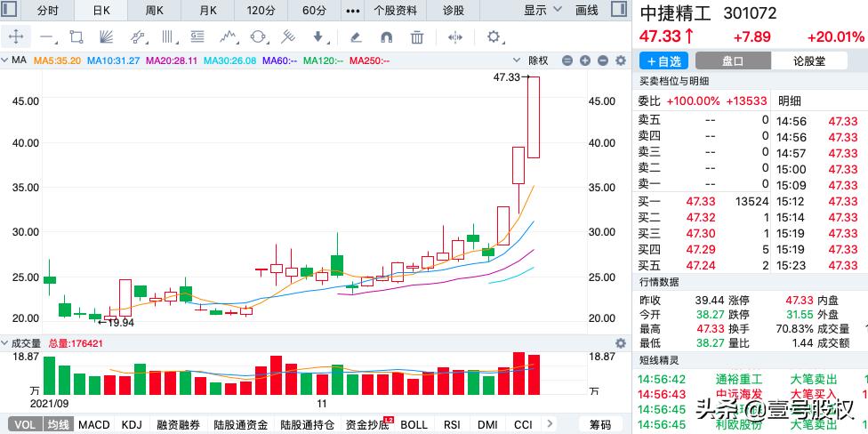Toggle the VOL indicator button

24,424
